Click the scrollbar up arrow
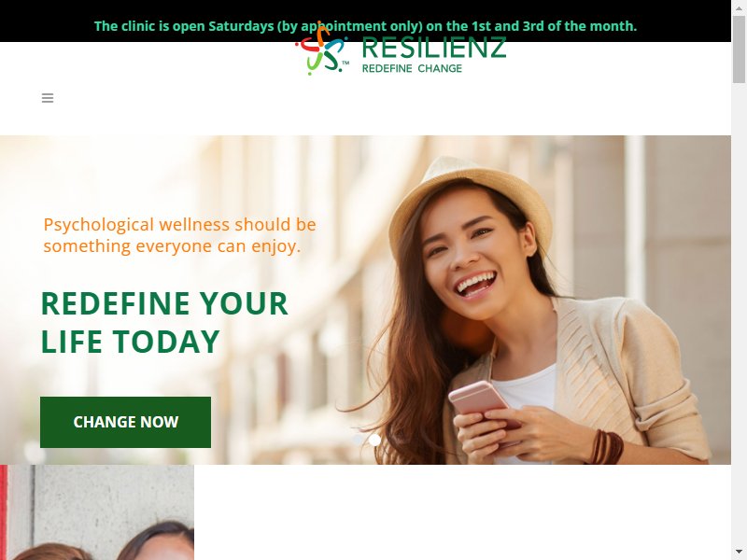747x560 pixels. (739, 8)
